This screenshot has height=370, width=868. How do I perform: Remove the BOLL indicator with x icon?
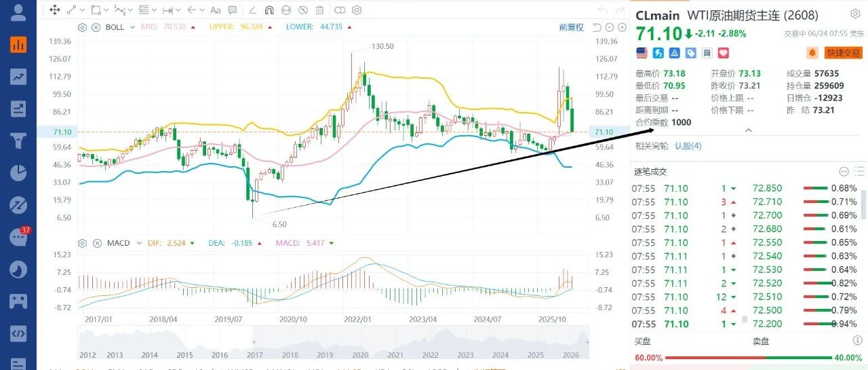click(95, 27)
